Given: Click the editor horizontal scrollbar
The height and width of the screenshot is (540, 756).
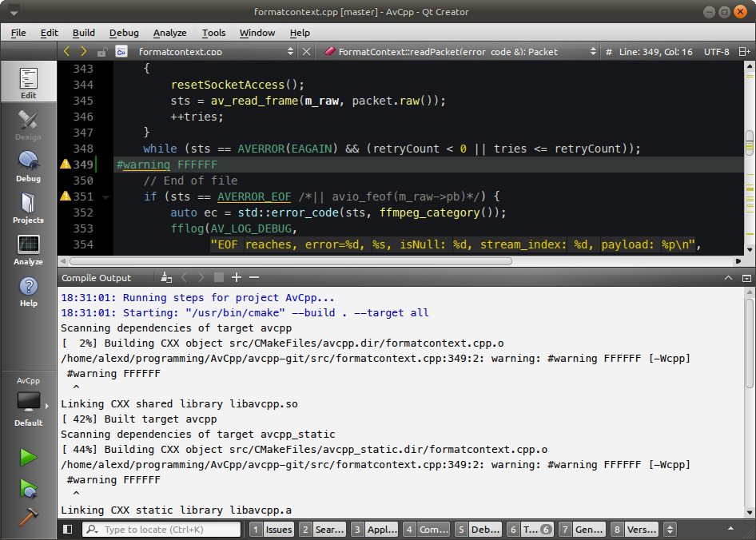Looking at the screenshot, I should [291, 261].
